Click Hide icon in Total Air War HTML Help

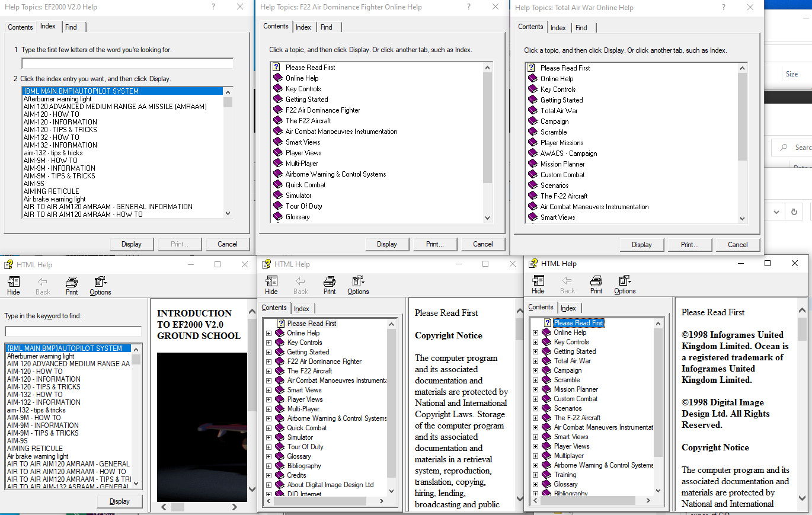(x=538, y=280)
